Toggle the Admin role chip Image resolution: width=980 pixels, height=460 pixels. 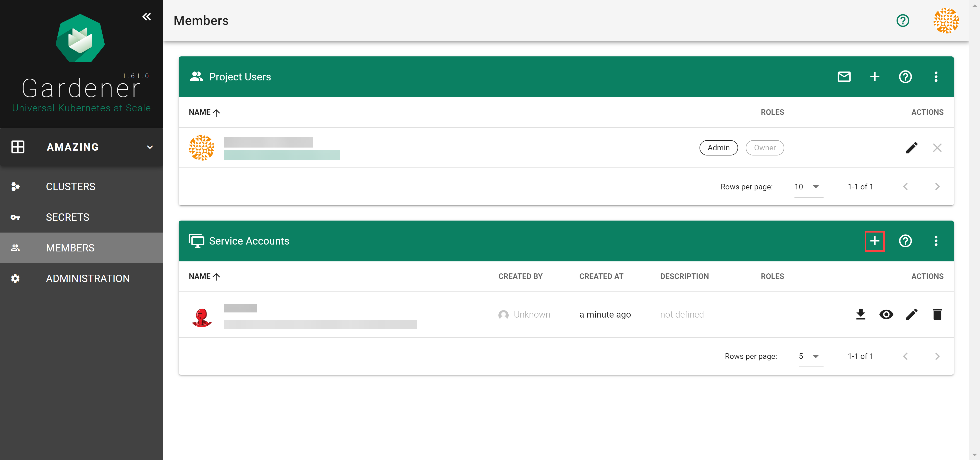pos(718,148)
